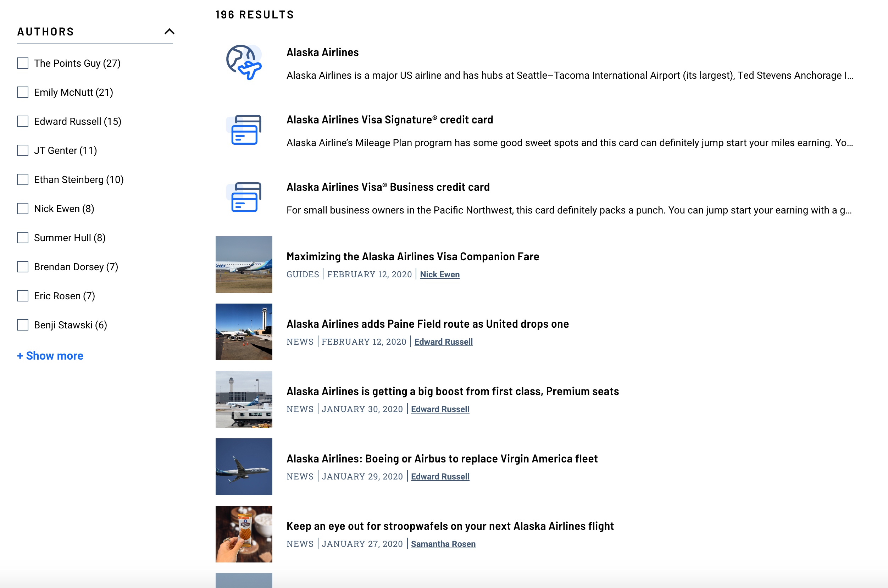Screen dimensions: 888x588
Task: Open Alaska Airlines Visa Business credit card result
Action: point(388,187)
